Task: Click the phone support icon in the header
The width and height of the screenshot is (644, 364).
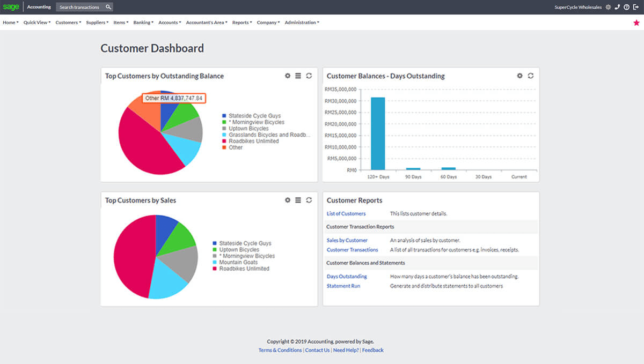Action: point(616,8)
